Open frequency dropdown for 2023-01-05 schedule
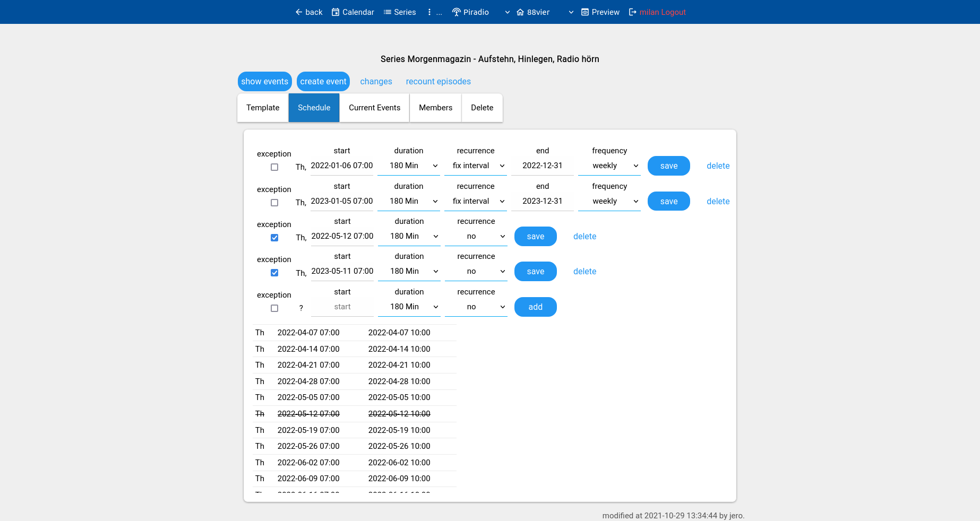 pyautogui.click(x=609, y=201)
